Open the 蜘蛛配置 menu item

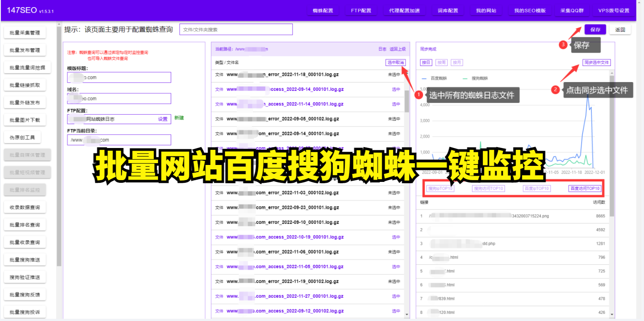point(323,11)
